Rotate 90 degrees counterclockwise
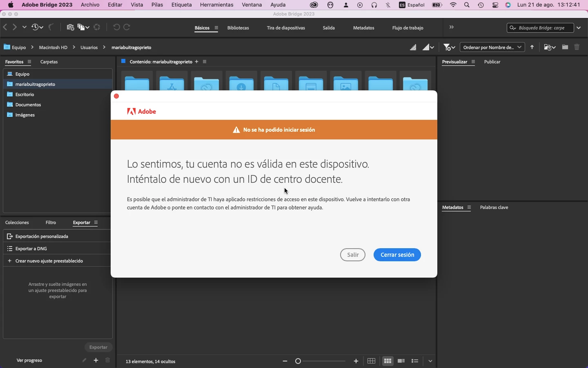The width and height of the screenshot is (588, 368). tap(117, 27)
